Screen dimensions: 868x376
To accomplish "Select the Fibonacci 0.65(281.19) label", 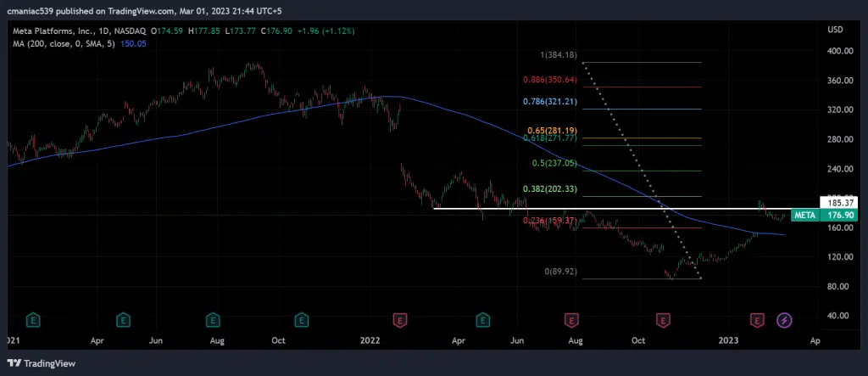I will 553,131.
